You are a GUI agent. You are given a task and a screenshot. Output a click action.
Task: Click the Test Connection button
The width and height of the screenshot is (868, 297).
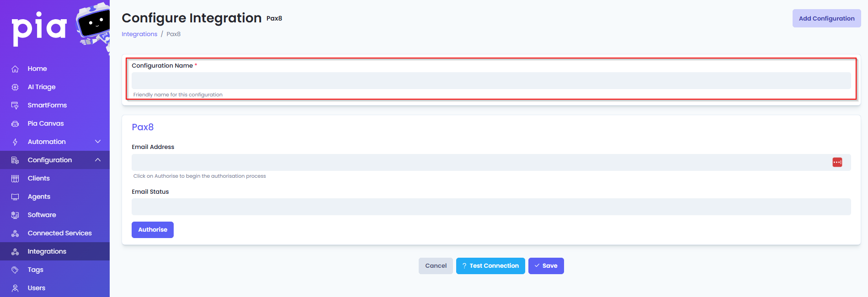[x=490, y=266]
